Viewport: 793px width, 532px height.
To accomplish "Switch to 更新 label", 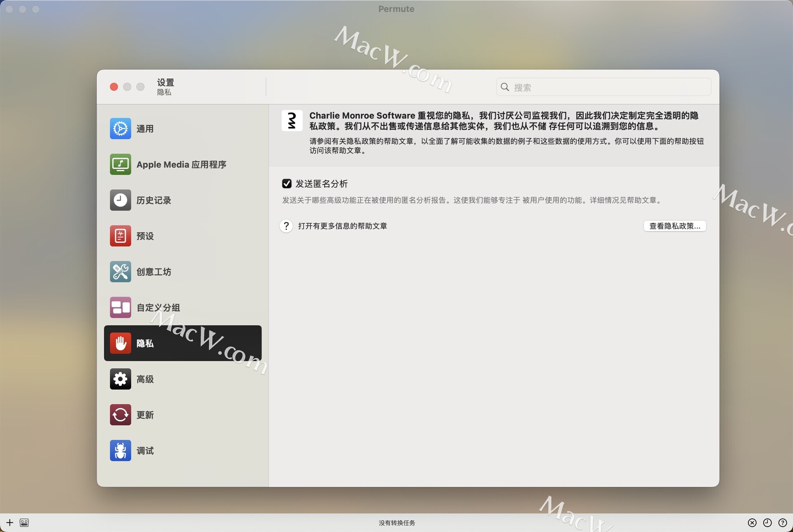I will coord(145,415).
